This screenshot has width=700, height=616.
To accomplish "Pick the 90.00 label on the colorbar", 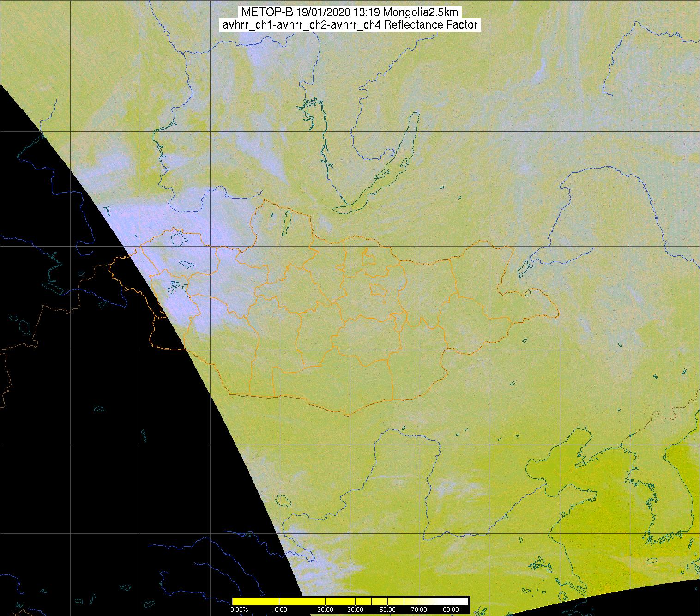I will 449,610.
